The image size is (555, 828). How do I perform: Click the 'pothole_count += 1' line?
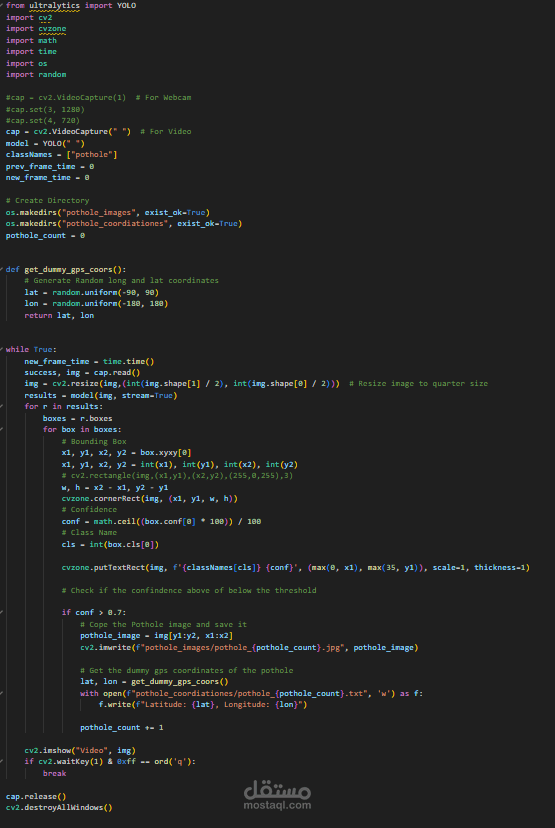tap(121, 728)
